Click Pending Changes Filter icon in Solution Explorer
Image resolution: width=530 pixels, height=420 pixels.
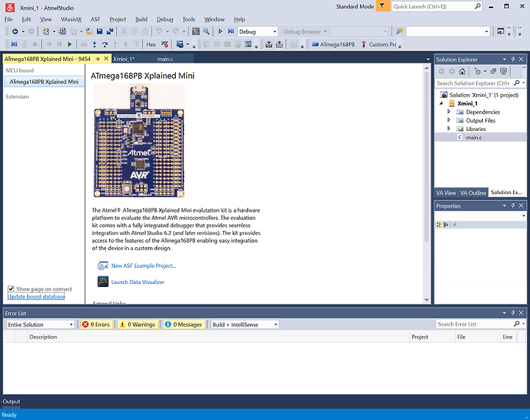(477, 71)
